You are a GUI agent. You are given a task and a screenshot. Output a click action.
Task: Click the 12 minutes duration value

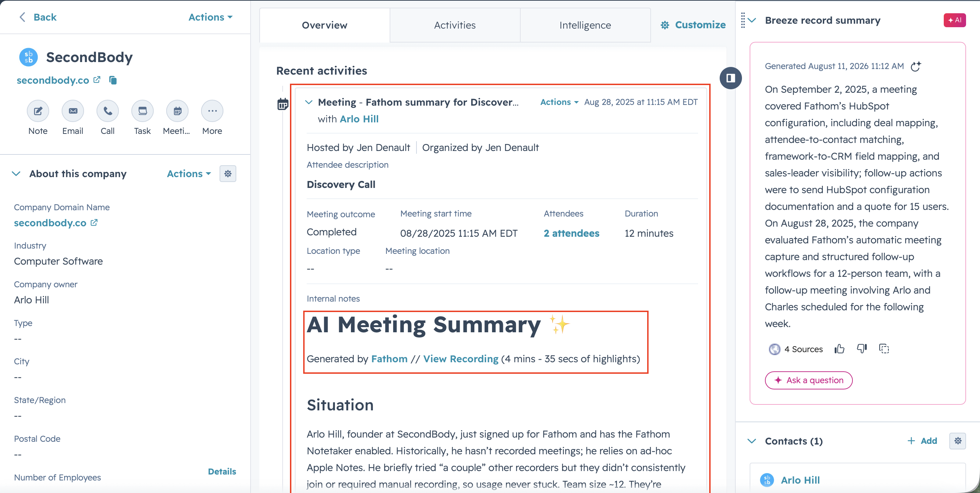[649, 233]
